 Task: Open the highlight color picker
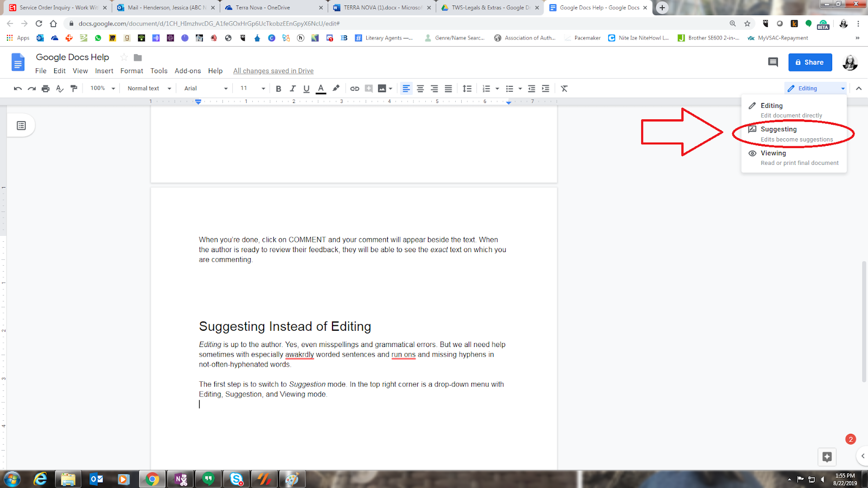click(336, 88)
